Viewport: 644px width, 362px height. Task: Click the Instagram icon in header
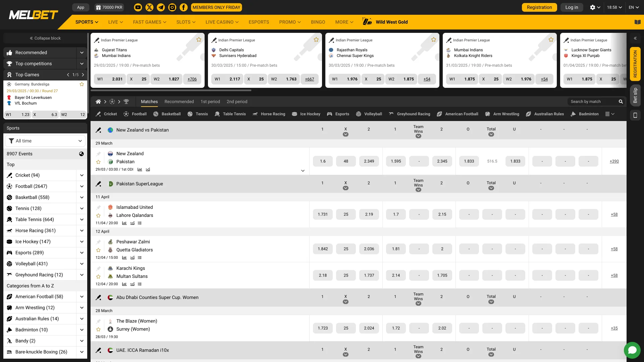point(172,7)
